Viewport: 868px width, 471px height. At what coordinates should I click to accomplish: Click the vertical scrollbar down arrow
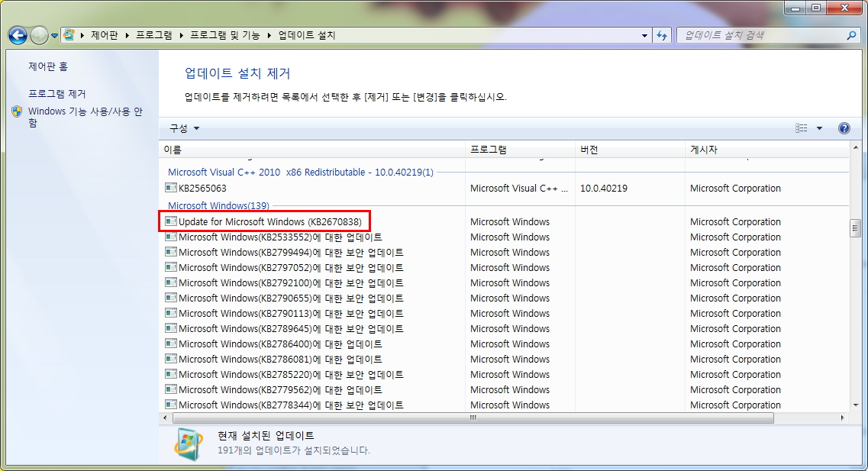click(x=856, y=405)
